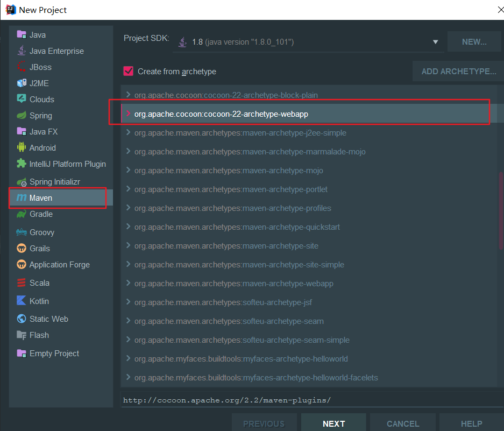Click the JBoss red dotted icon
Screen dimensions: 504x431
[22, 67]
